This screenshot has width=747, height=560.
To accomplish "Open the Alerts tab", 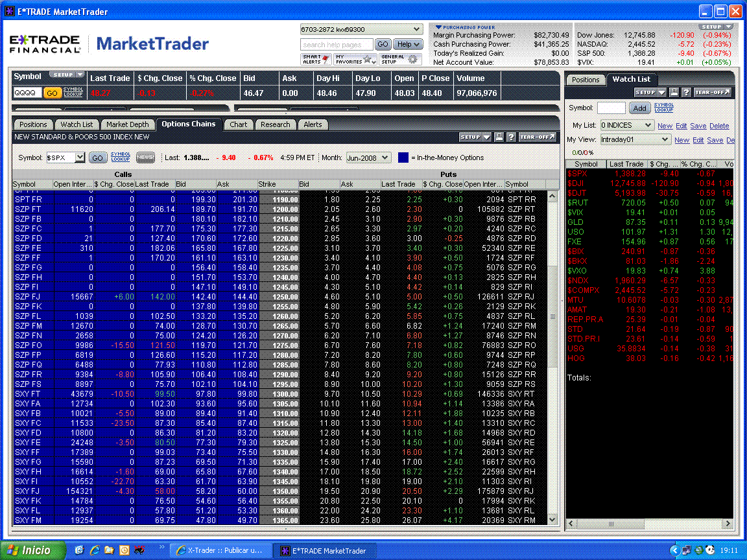I will click(313, 124).
